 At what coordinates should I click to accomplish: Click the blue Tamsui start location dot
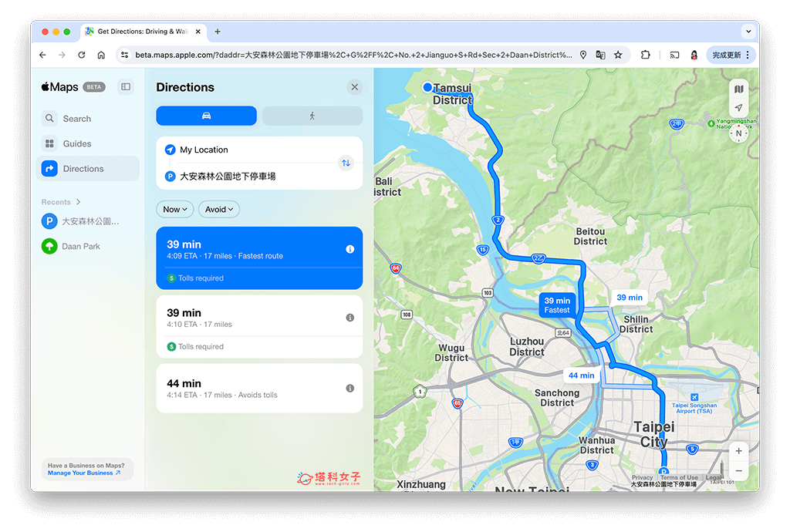pyautogui.click(x=427, y=87)
